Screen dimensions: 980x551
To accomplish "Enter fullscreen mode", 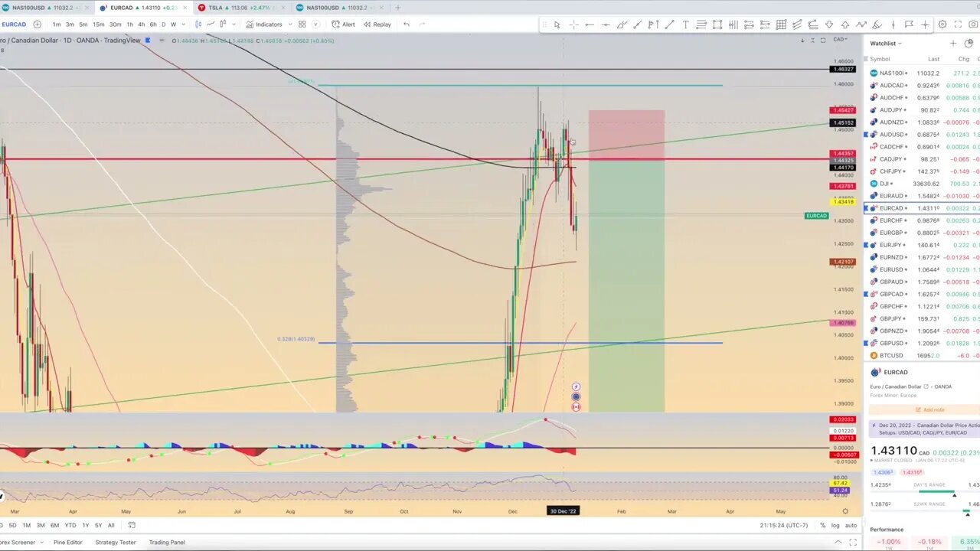I will click(x=958, y=24).
